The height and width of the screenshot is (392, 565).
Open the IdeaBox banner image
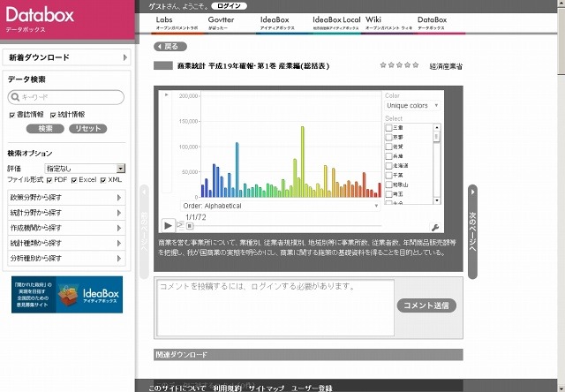click(x=67, y=295)
